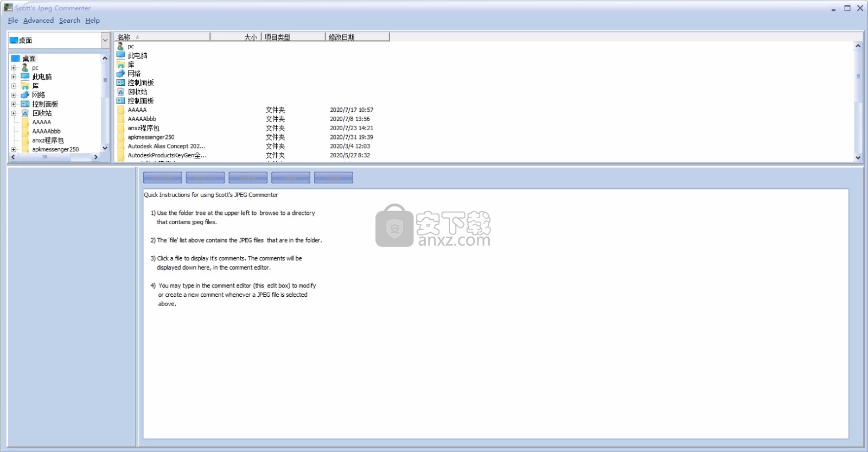Sort by the 修改日期 column header
The width and height of the screenshot is (868, 452).
pos(358,37)
